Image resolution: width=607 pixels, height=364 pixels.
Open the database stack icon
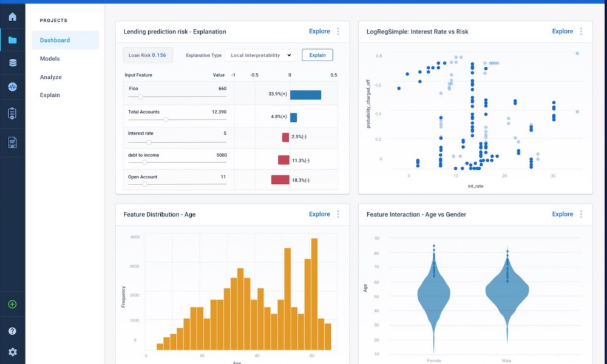coord(12,62)
